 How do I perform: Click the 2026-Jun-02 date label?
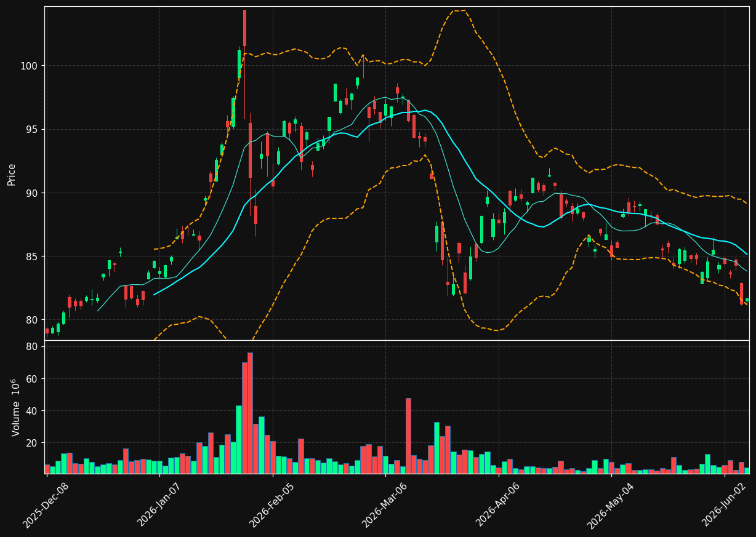[725, 504]
